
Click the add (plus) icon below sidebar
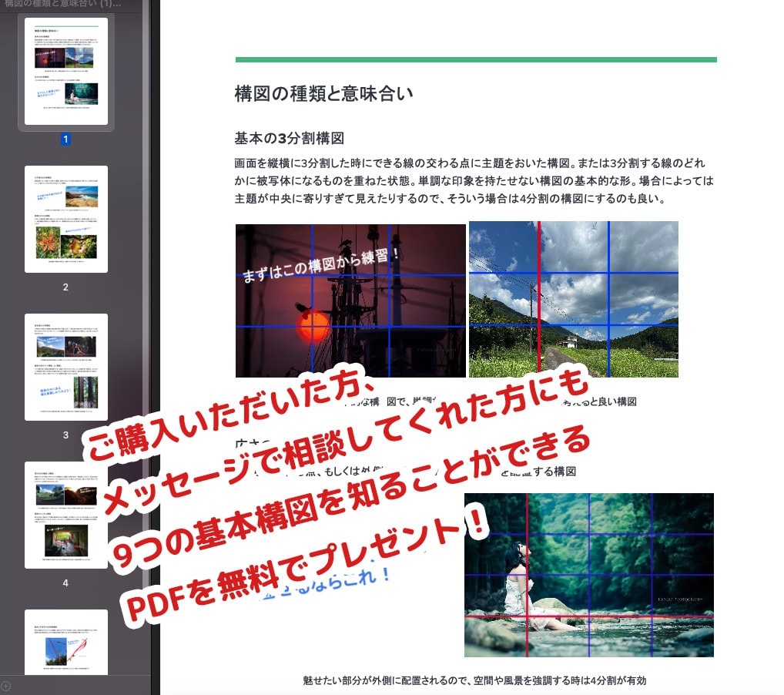(x=5, y=686)
